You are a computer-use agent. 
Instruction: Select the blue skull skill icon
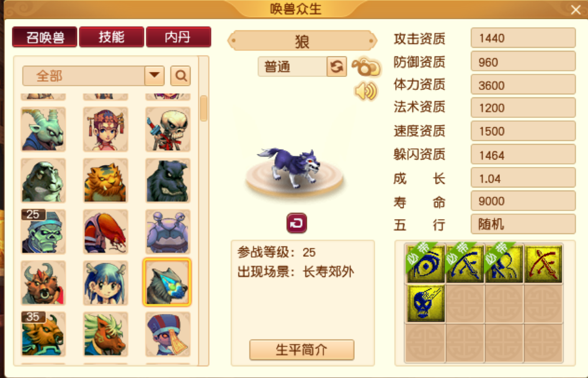coord(425,303)
